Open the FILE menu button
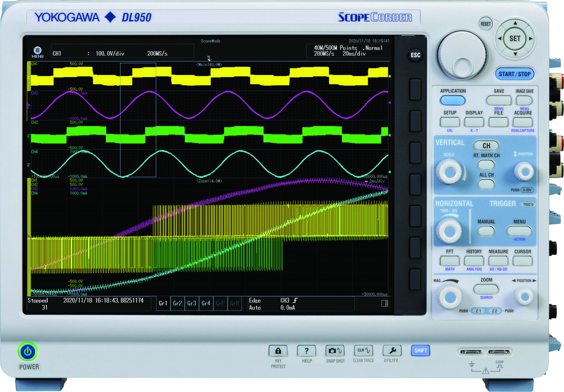The image size is (564, 392). tap(498, 121)
